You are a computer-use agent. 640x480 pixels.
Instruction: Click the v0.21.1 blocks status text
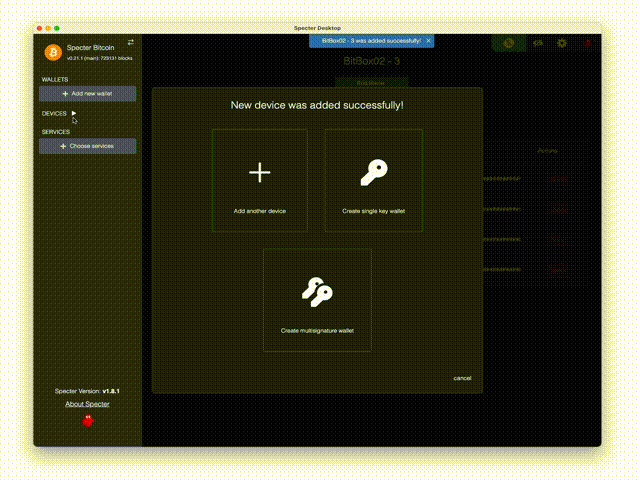100,58
